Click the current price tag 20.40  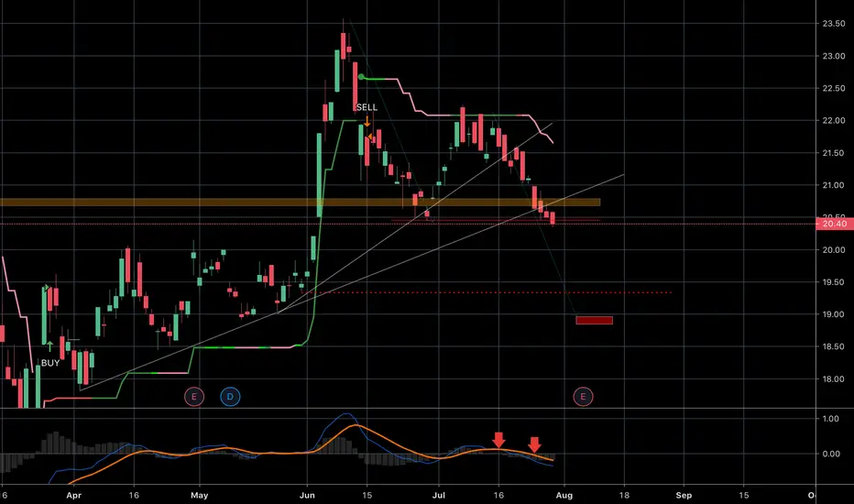[x=835, y=224]
